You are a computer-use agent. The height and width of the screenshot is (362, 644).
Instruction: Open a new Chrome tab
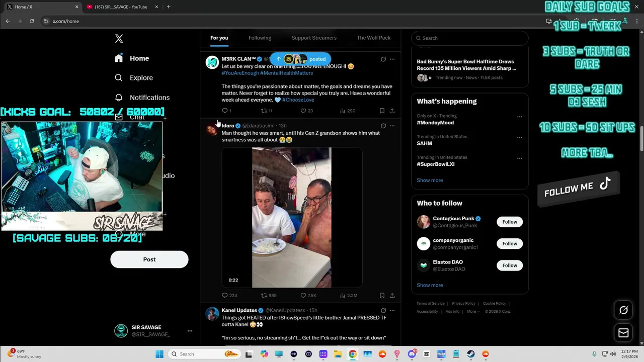coord(169,7)
